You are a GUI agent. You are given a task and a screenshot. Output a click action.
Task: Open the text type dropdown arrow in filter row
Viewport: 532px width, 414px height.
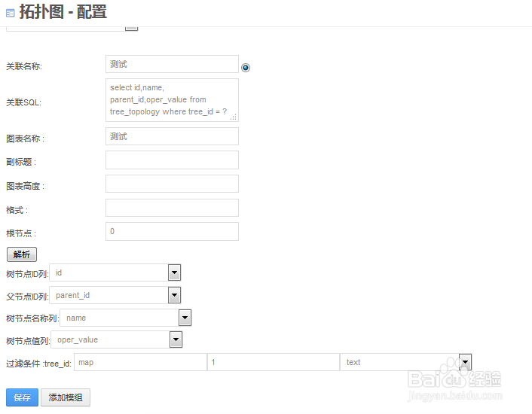pyautogui.click(x=465, y=362)
